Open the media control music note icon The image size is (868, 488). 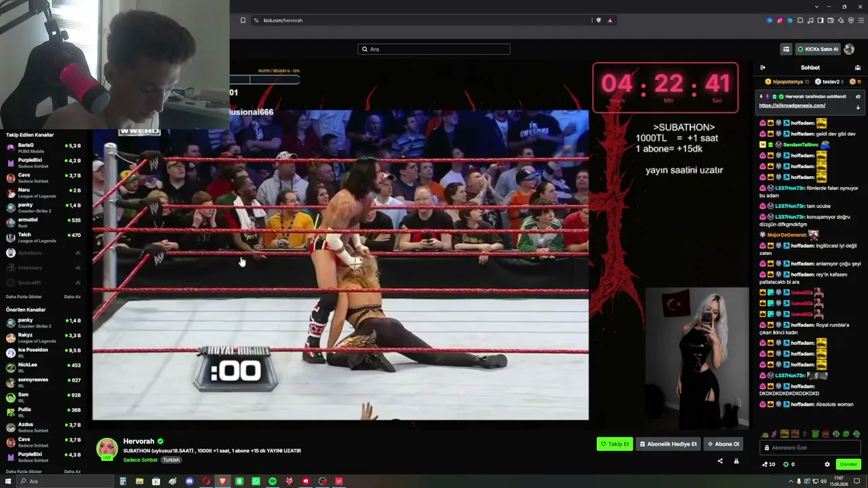pos(811,20)
